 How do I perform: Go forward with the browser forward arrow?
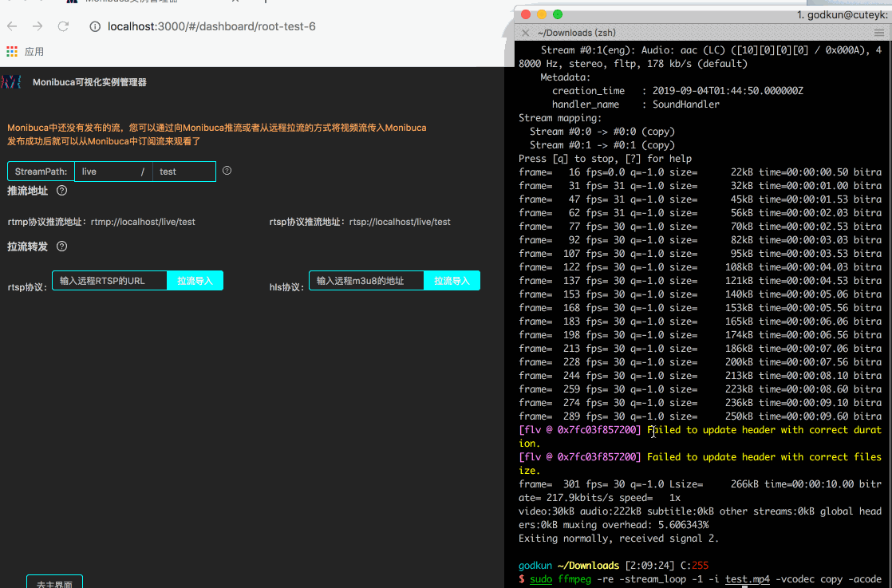pyautogui.click(x=37, y=26)
